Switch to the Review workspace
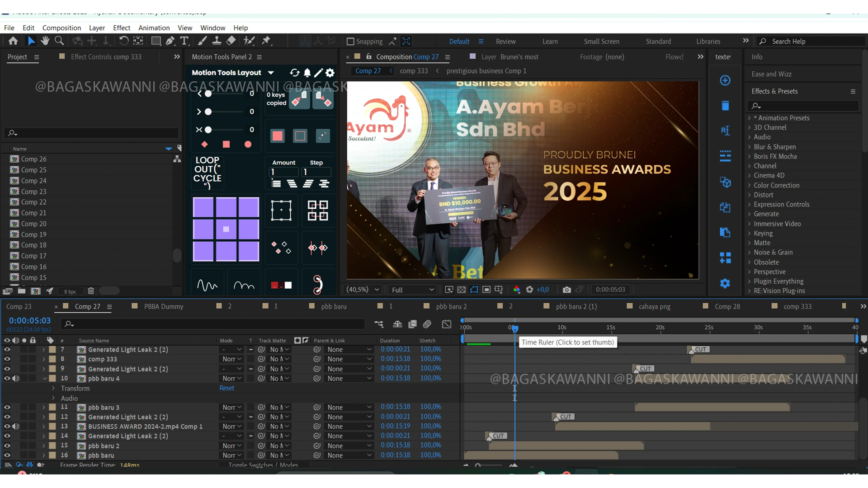The image size is (868, 488). pos(505,42)
